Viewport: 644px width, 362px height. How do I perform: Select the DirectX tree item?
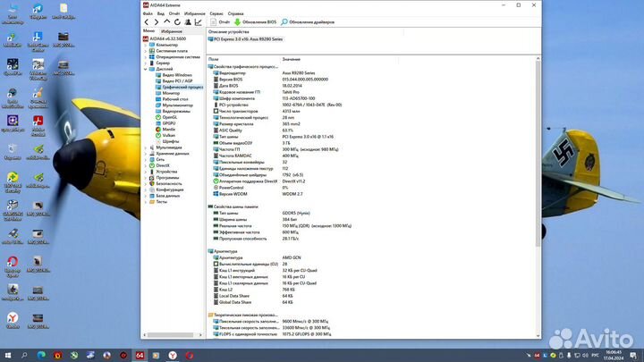point(159,165)
